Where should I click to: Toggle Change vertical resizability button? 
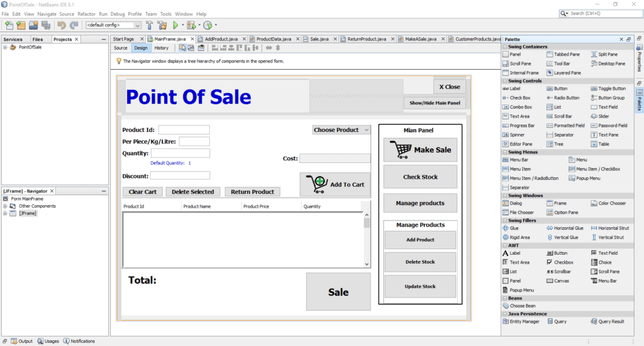tap(278, 48)
